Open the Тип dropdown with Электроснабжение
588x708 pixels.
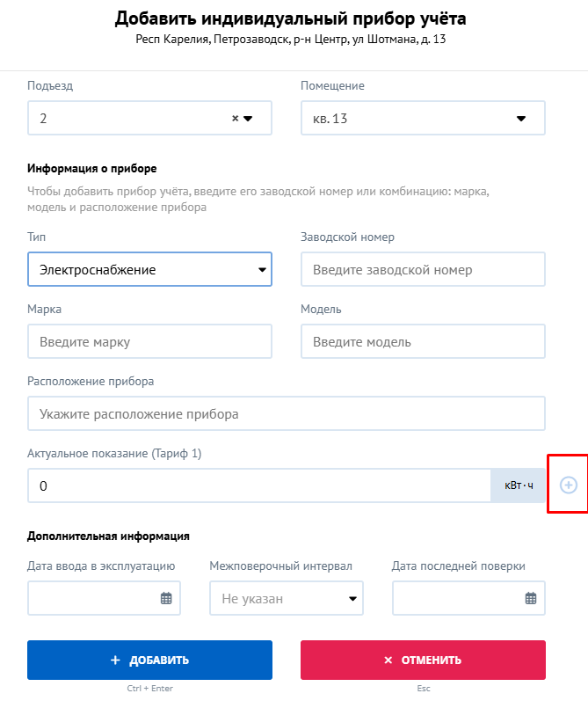click(149, 269)
